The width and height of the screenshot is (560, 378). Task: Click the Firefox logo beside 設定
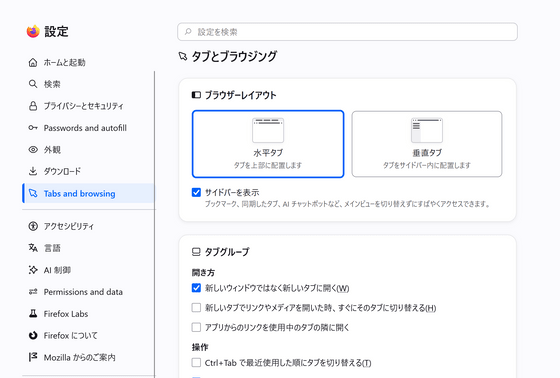click(33, 31)
